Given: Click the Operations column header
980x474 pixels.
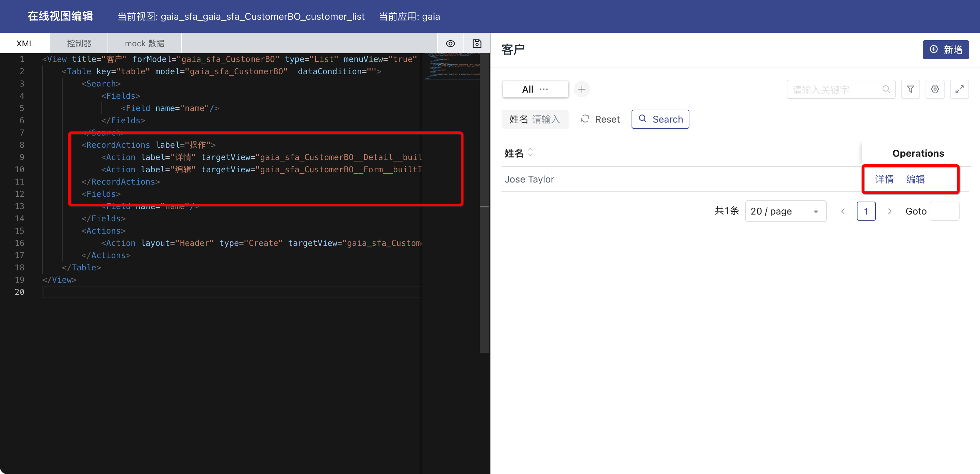Looking at the screenshot, I should [918, 153].
